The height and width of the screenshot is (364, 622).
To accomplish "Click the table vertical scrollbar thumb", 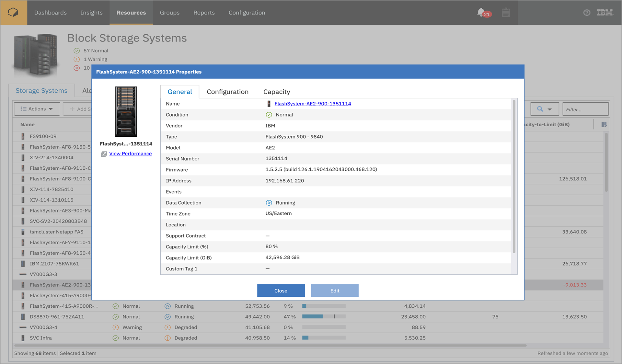I will click(x=606, y=162).
